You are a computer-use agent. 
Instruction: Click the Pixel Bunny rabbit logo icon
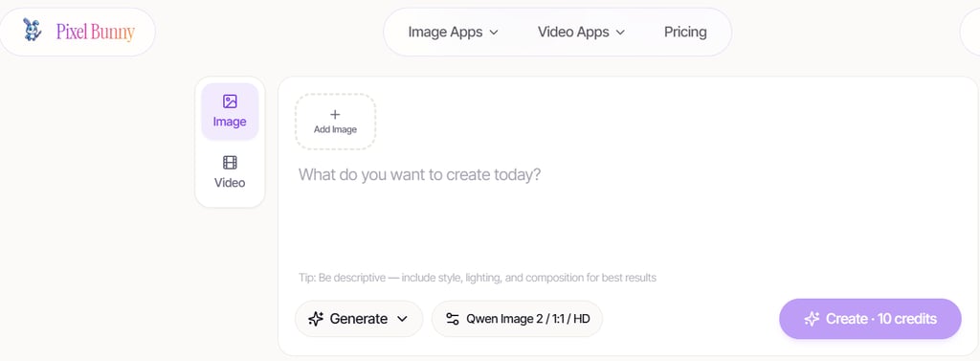pos(32,30)
